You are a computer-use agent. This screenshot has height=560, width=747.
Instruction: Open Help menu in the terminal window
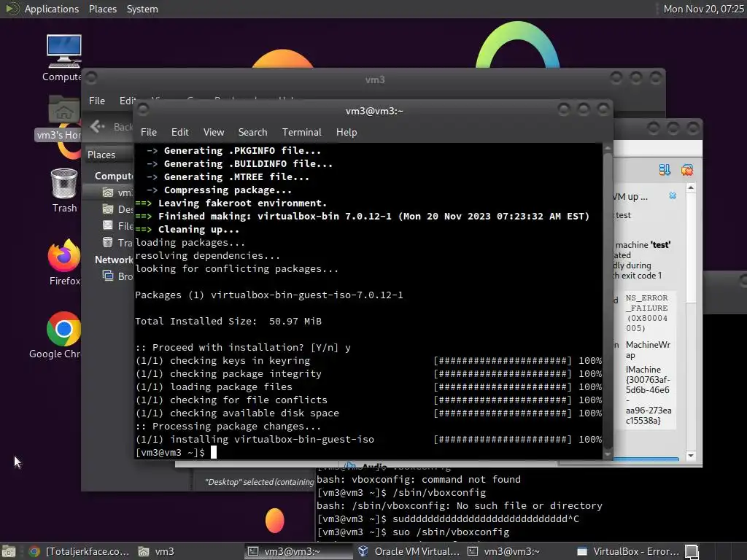347,132
